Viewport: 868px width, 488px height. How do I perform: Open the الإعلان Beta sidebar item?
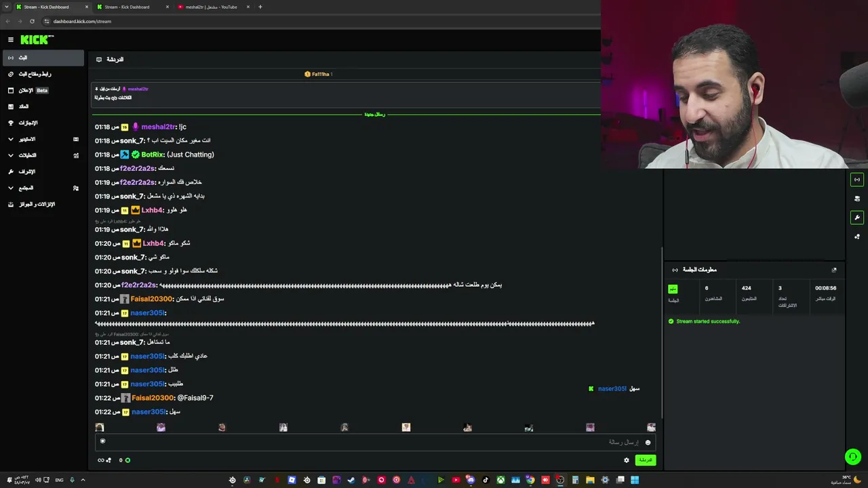(43, 90)
